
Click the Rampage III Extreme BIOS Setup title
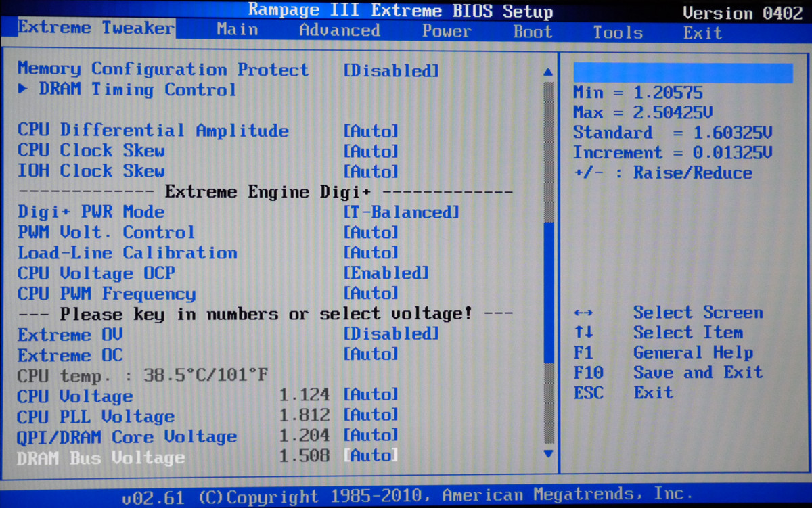(401, 11)
